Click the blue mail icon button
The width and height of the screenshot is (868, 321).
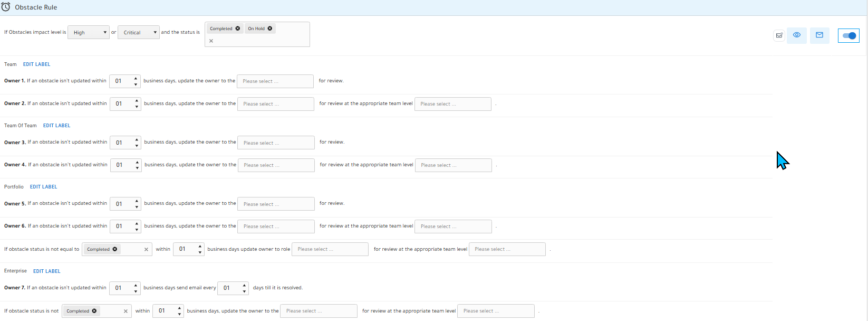pos(819,35)
